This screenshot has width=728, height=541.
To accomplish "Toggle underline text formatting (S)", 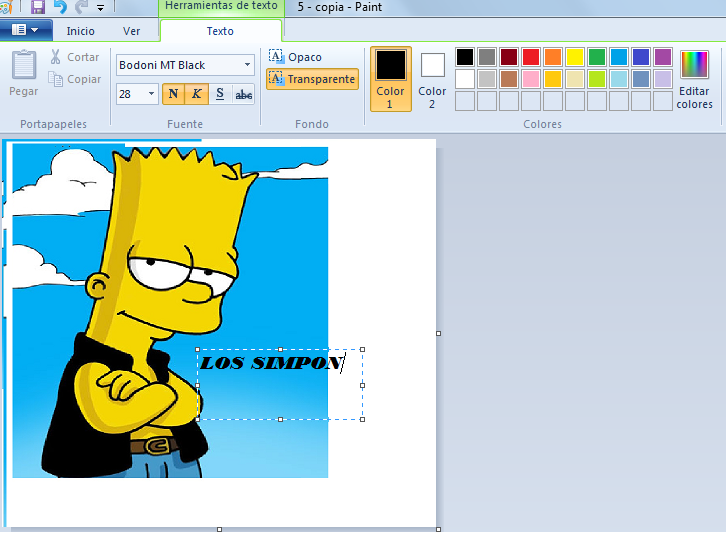I will tap(219, 94).
